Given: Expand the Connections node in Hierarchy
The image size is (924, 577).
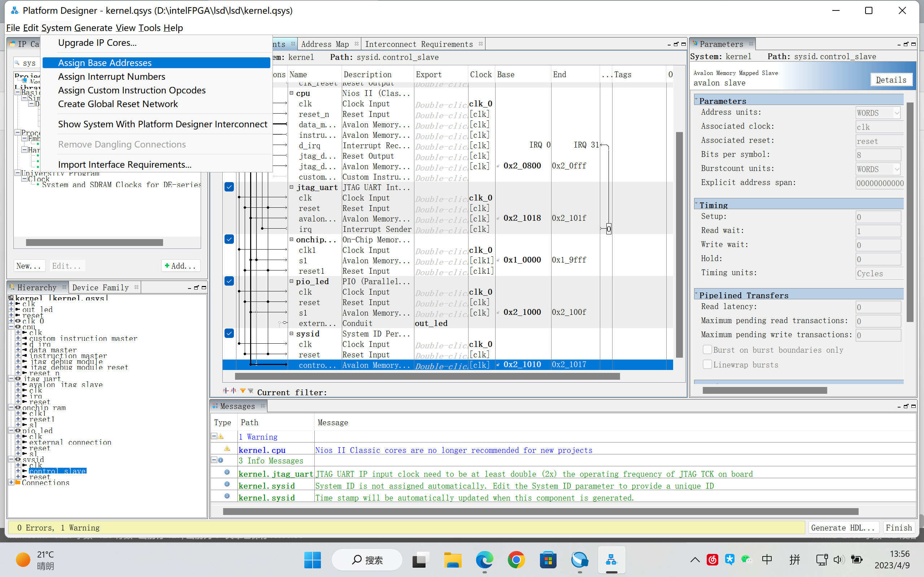Looking at the screenshot, I should (x=12, y=483).
